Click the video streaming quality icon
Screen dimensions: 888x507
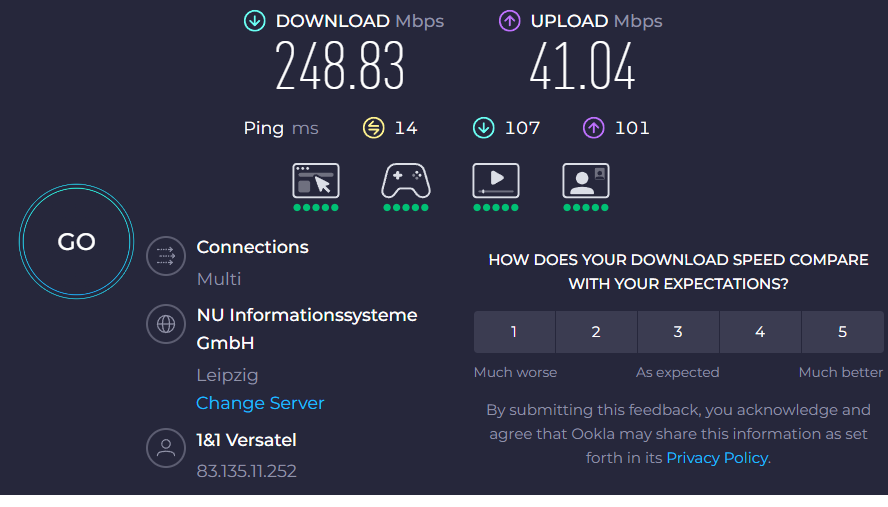coord(496,181)
